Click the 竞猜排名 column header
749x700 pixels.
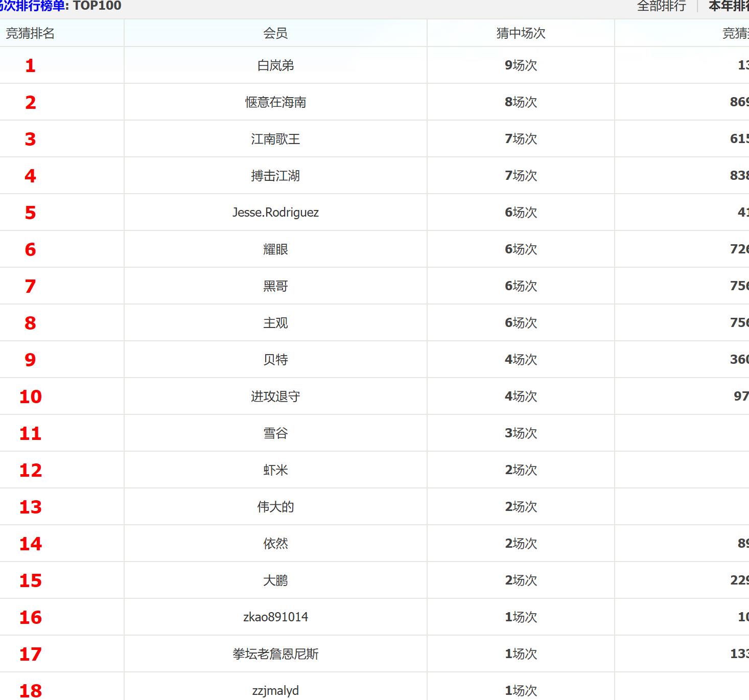click(30, 34)
